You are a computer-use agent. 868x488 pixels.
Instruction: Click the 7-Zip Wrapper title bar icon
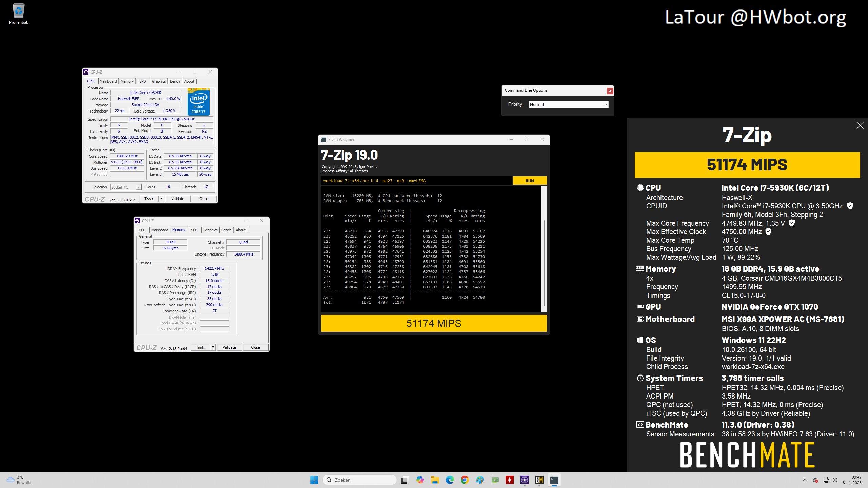pyautogui.click(x=323, y=140)
